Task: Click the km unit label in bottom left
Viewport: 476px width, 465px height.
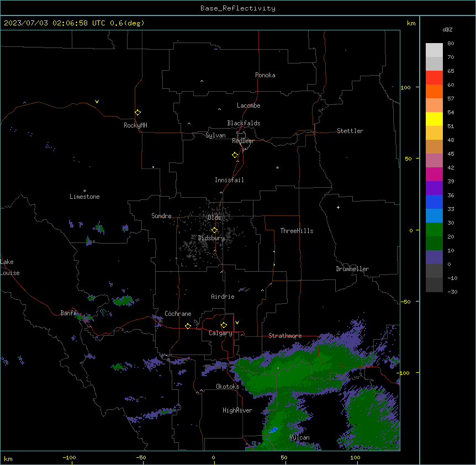Action: [x=8, y=458]
